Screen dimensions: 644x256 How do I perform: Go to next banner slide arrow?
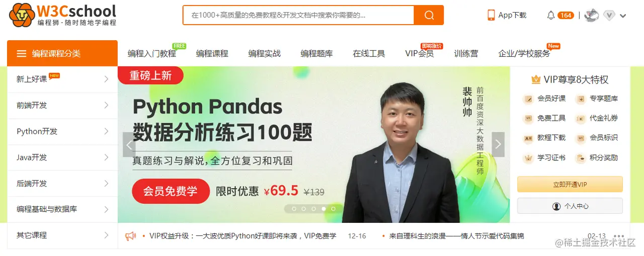pyautogui.click(x=498, y=144)
